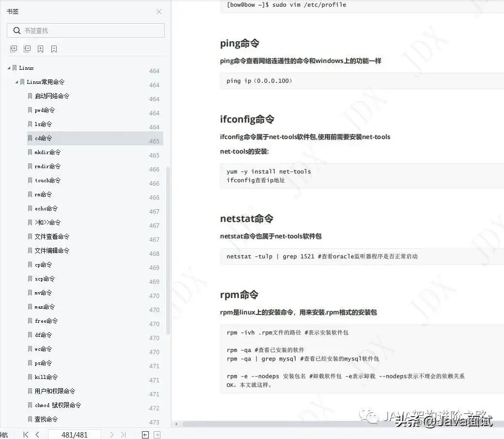Collapse the Linux常用命令 bookmark

click(x=16, y=82)
